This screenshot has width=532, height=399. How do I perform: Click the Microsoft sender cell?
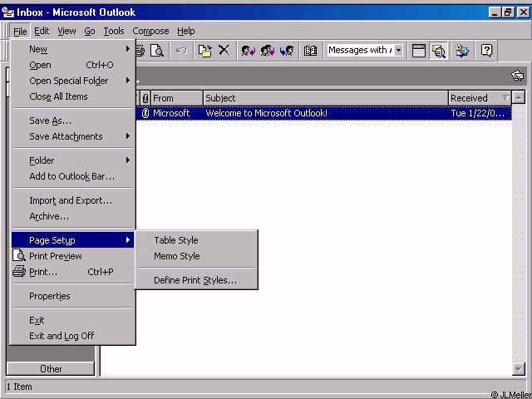click(171, 113)
